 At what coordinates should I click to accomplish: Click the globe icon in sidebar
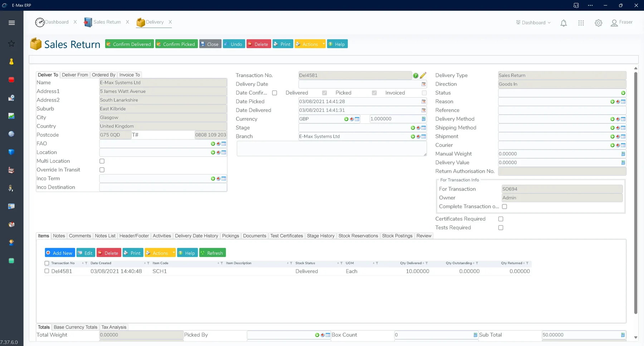pos(11,134)
